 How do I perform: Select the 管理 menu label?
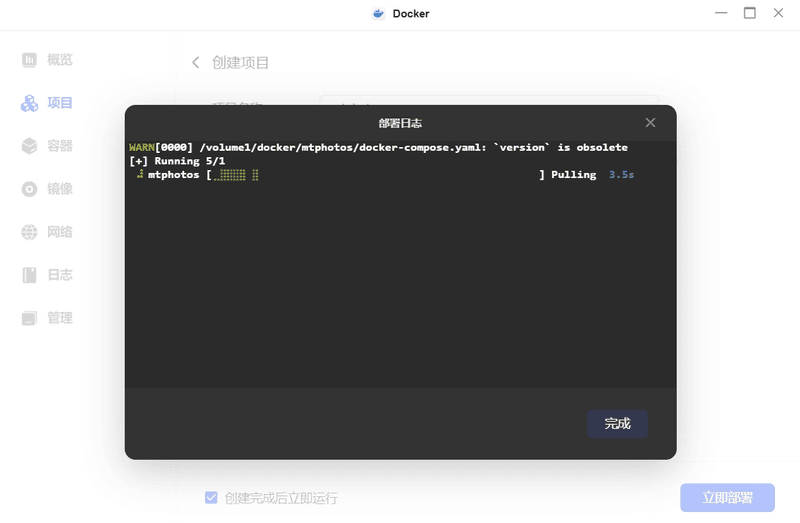click(60, 318)
